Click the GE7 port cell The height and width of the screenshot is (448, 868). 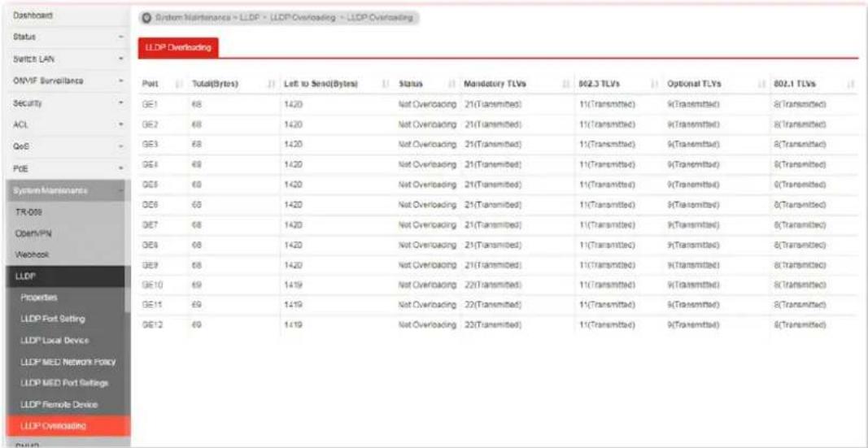point(148,225)
